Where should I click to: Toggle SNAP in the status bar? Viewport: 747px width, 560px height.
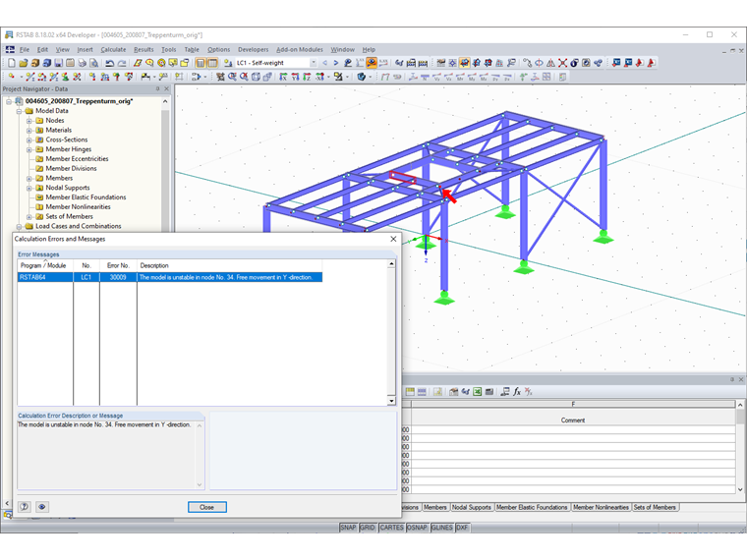(348, 528)
